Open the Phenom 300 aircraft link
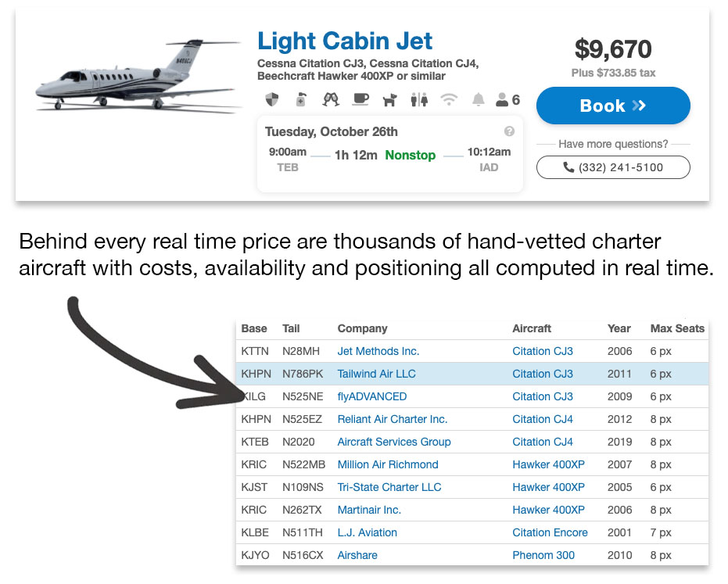 [543, 555]
